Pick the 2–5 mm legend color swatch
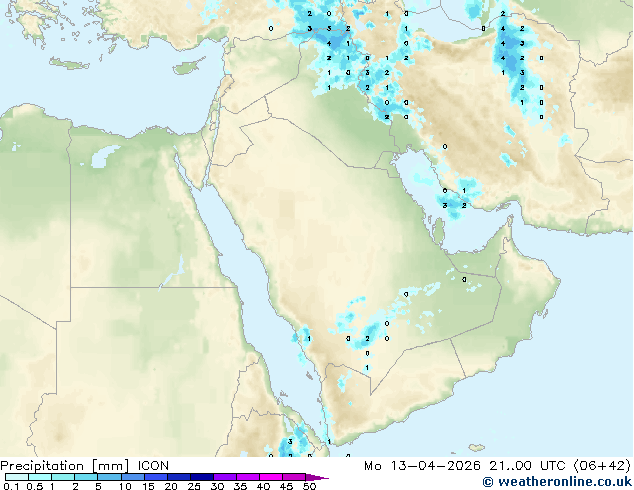Viewport: 634px width, 490px height. click(x=86, y=477)
